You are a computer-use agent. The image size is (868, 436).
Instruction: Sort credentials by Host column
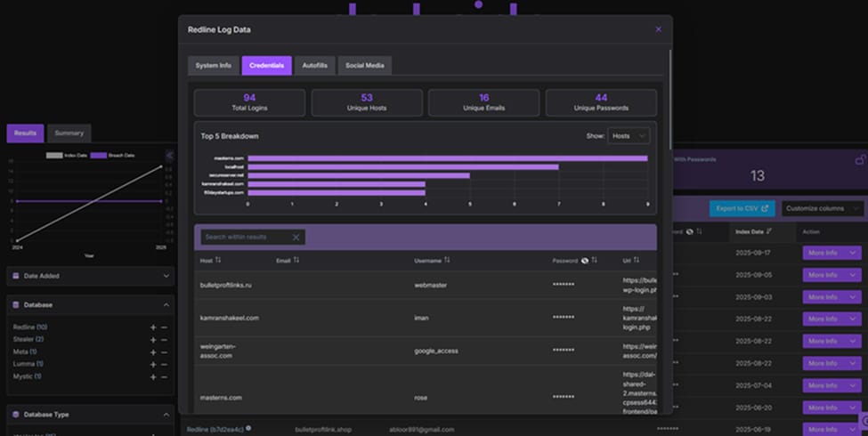point(217,261)
